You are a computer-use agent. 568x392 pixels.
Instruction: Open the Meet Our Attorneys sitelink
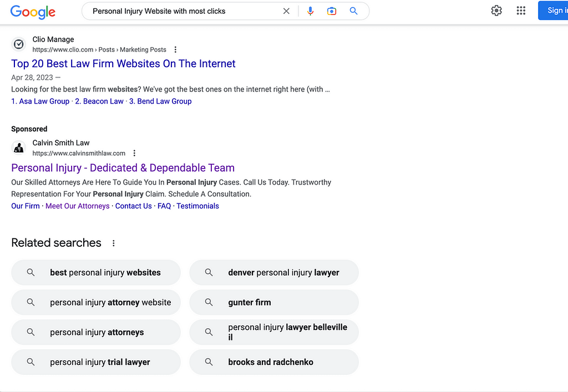point(78,206)
